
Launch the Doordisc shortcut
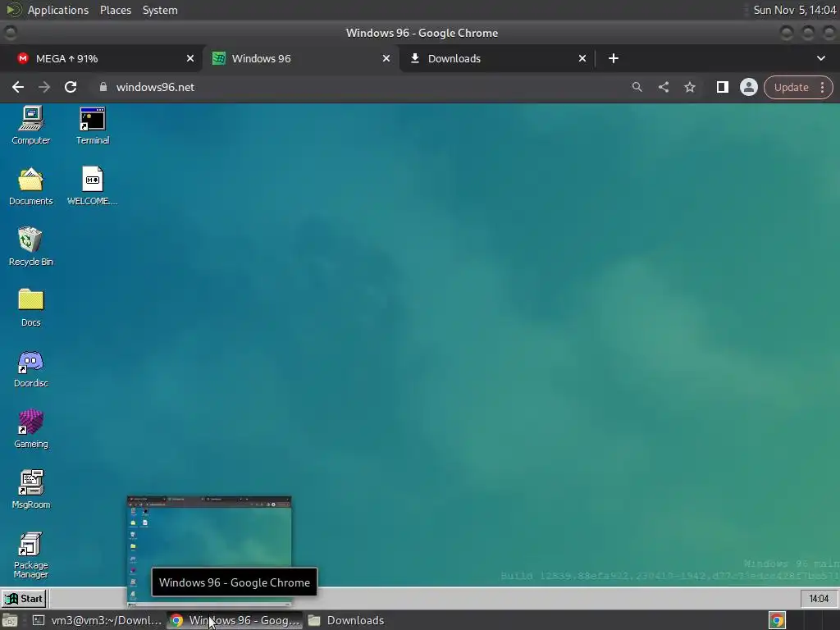(x=30, y=368)
